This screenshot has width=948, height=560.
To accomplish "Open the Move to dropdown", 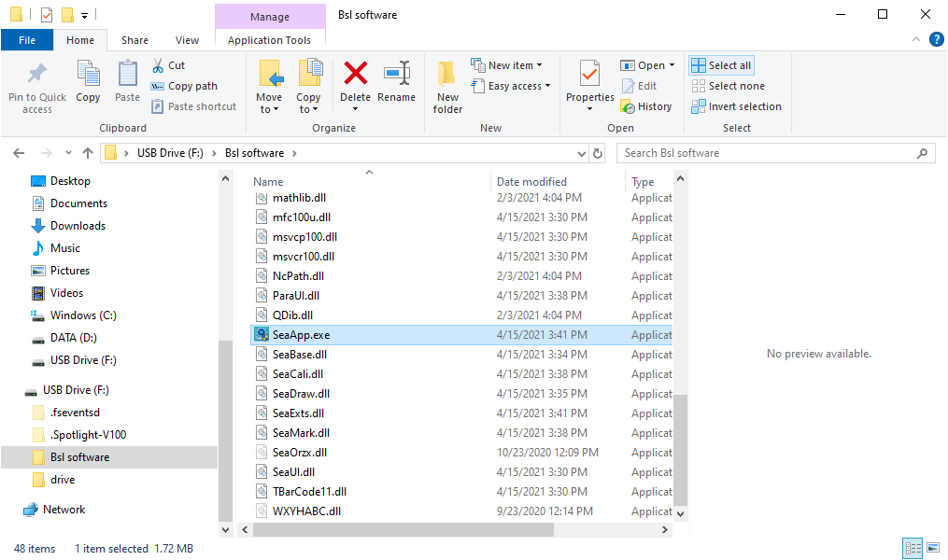I will [269, 109].
